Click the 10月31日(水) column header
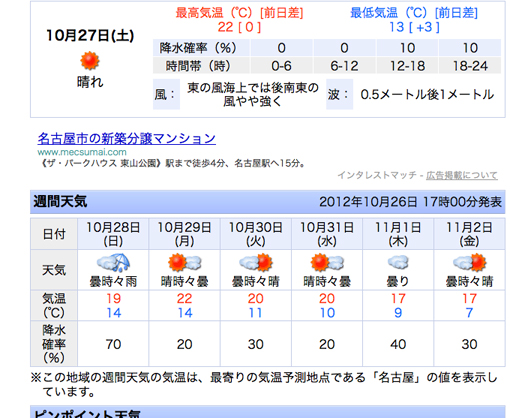510x418 pixels. (327, 234)
